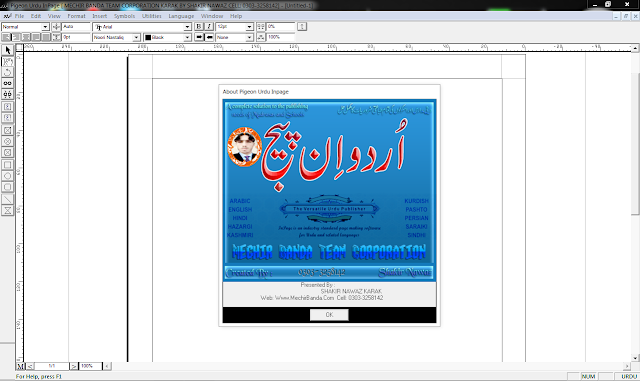Open the Window menu

point(212,16)
